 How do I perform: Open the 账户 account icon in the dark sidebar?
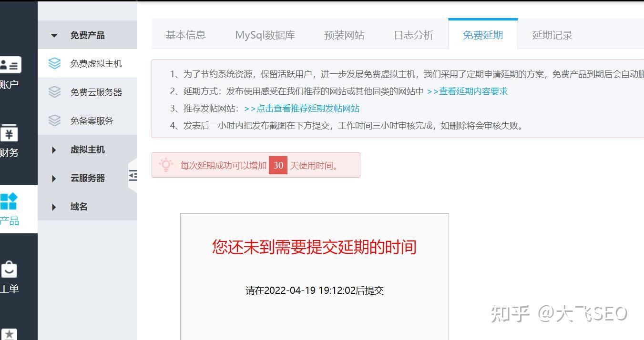[x=10, y=65]
